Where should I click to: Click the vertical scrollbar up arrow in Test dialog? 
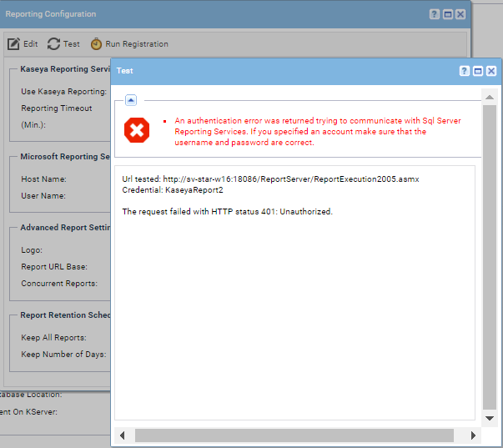pyautogui.click(x=490, y=98)
